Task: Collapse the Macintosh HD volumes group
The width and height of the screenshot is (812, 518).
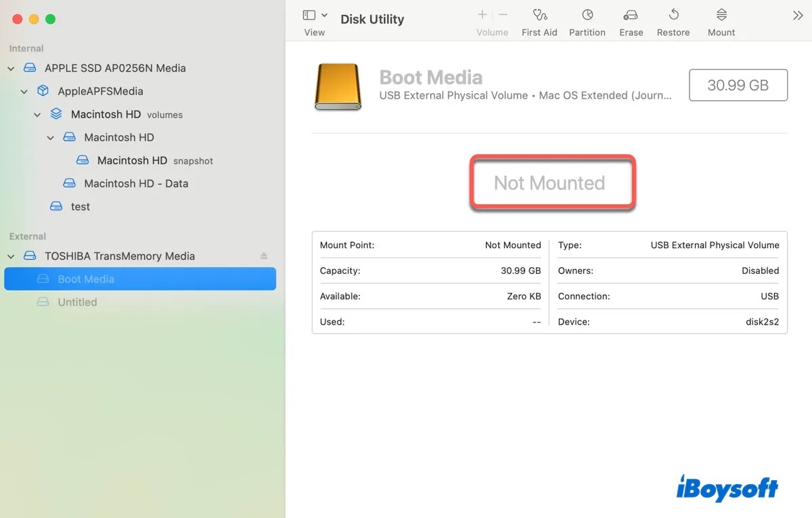Action: tap(38, 115)
